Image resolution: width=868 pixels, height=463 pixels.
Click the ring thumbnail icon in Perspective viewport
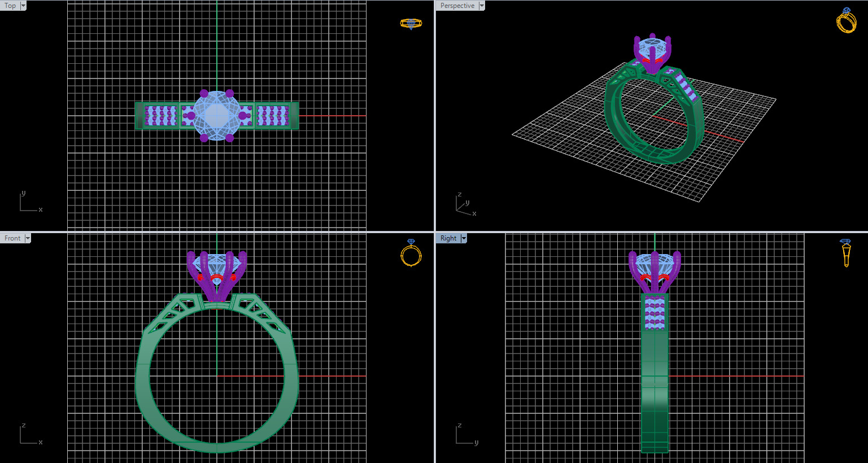[846, 20]
